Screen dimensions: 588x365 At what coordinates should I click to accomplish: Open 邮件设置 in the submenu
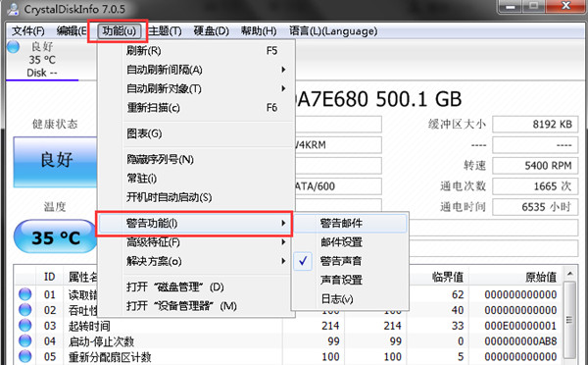click(350, 241)
